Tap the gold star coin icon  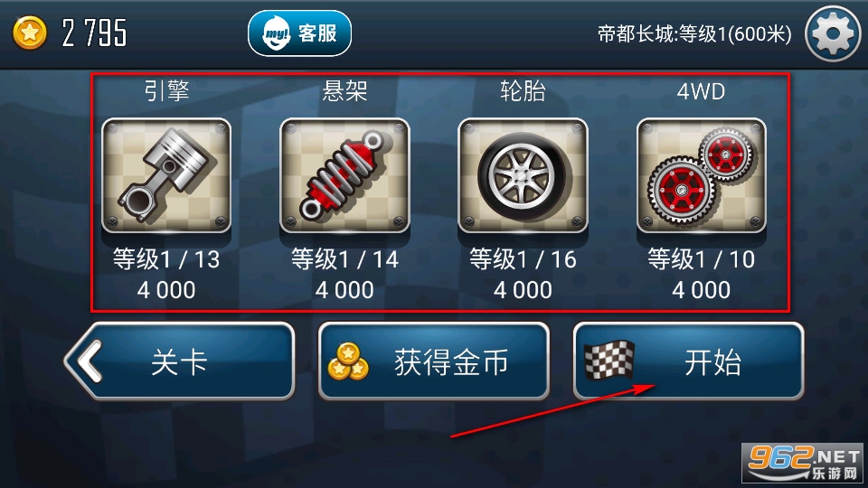29,33
